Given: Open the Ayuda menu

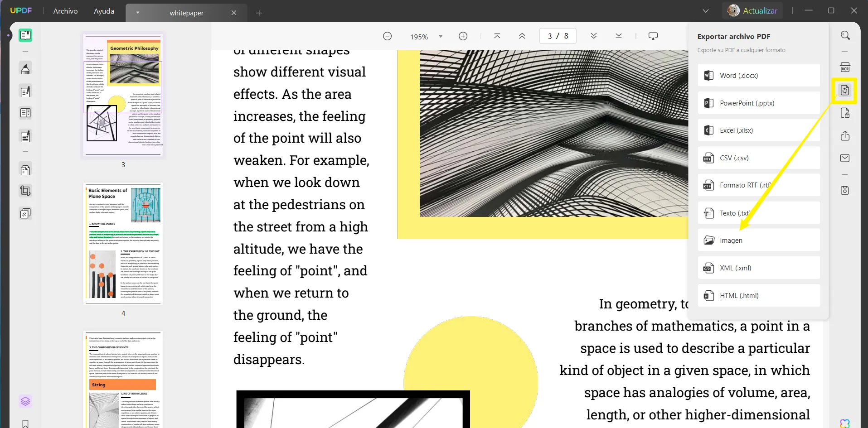Looking at the screenshot, I should click(104, 11).
